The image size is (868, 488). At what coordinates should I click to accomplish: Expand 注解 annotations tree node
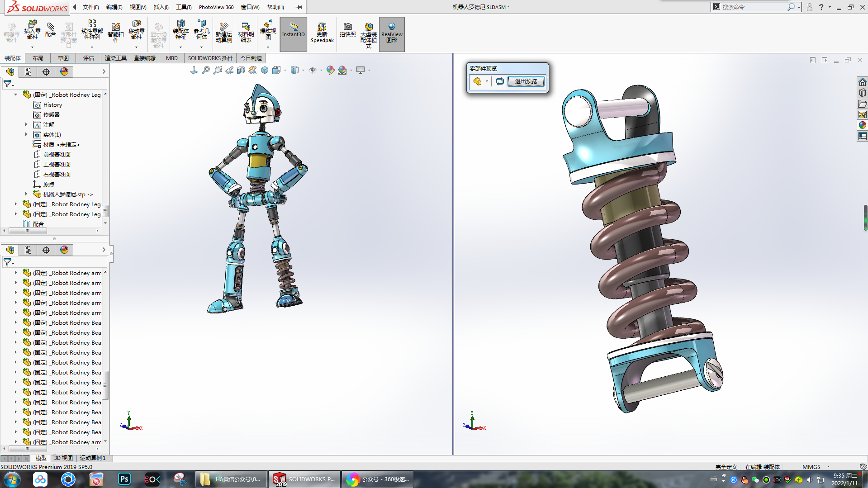[x=26, y=124]
